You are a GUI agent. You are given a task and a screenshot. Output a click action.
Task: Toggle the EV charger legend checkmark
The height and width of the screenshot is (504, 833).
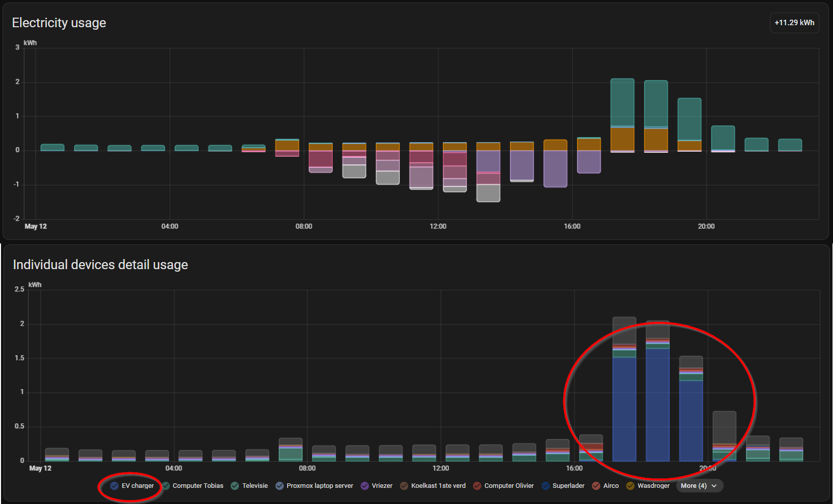[114, 486]
